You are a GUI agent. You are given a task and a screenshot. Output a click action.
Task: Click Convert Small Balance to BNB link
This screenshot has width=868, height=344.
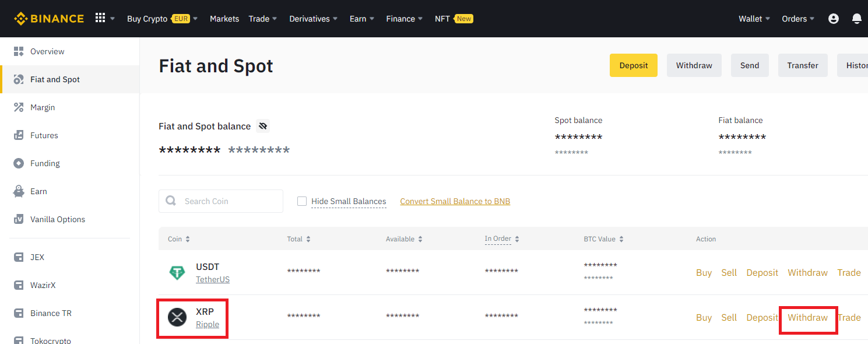click(455, 201)
